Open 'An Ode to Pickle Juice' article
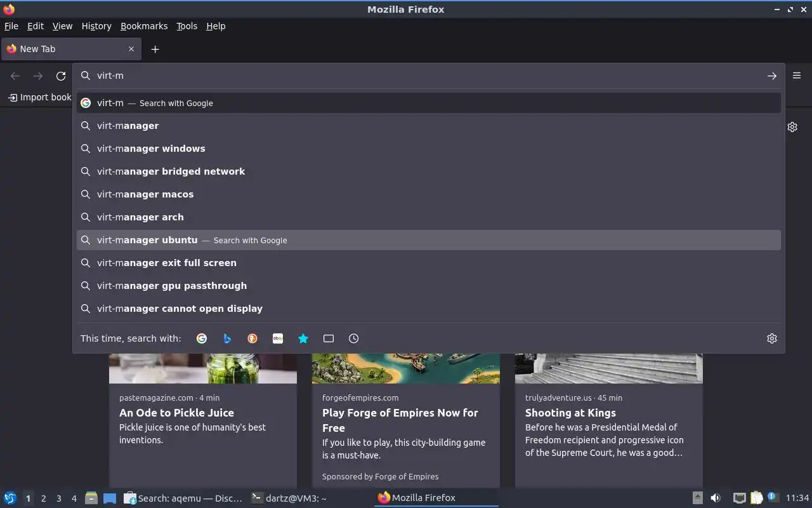This screenshot has width=812, height=508. point(176,413)
